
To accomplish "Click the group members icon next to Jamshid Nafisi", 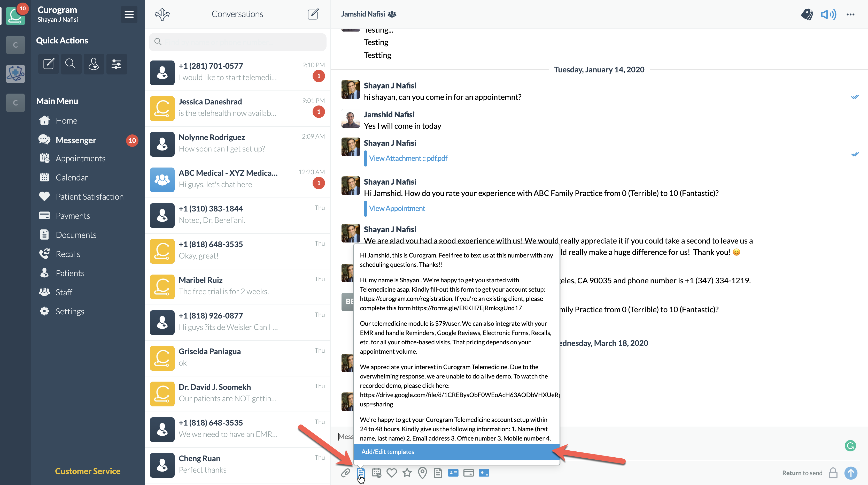I will coord(392,14).
